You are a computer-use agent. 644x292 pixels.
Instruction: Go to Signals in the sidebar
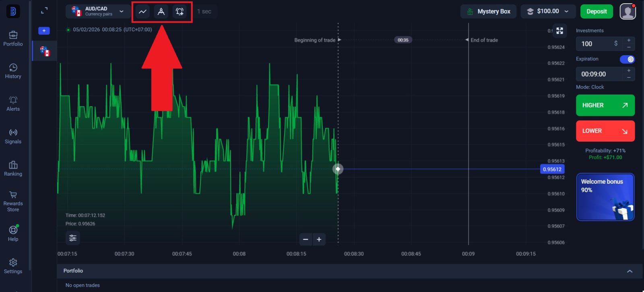[x=13, y=136]
